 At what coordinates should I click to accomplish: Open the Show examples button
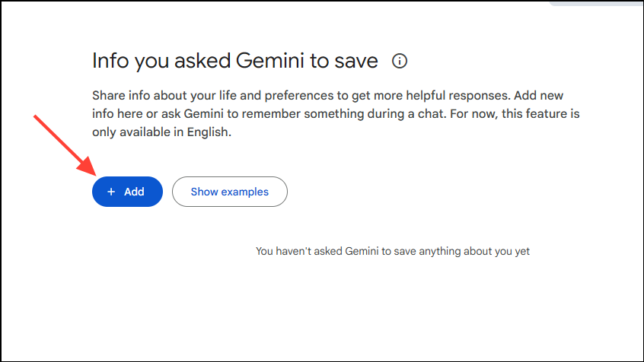[x=229, y=192]
